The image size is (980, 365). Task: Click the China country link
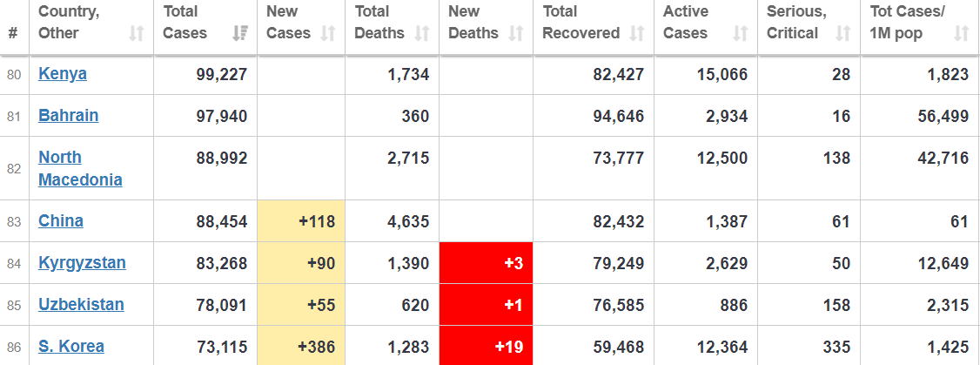(x=61, y=221)
